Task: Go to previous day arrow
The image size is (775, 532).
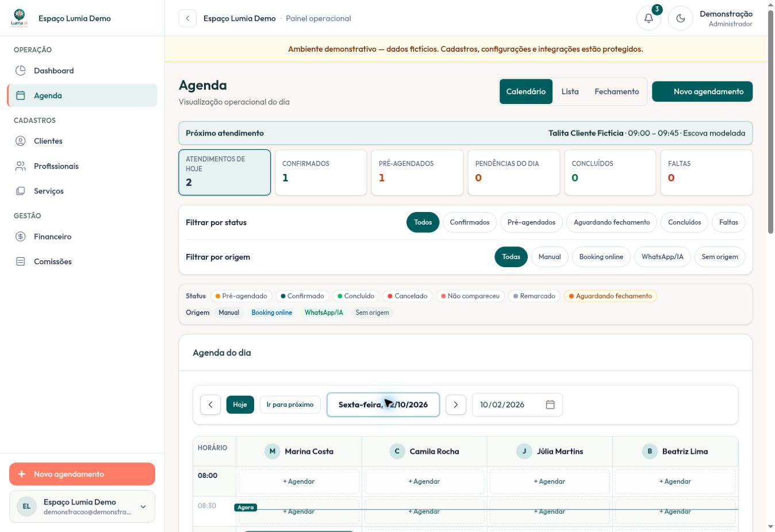Action: [210, 404]
